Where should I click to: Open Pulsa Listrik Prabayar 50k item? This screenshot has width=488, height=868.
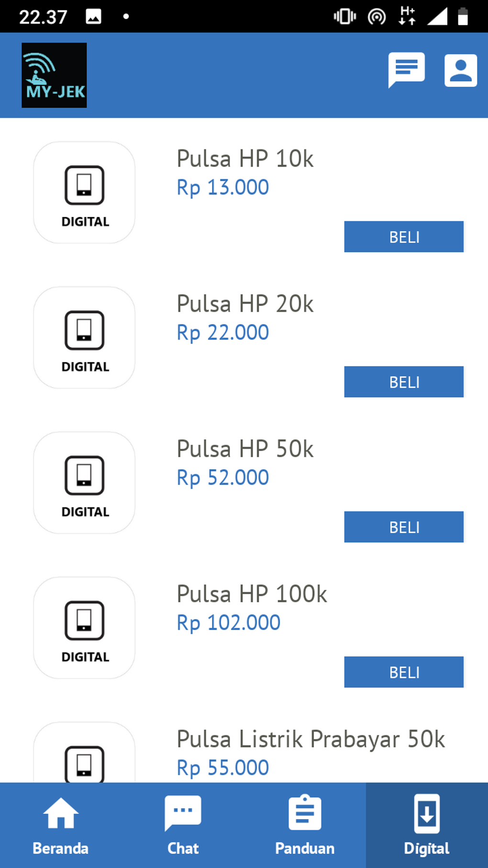point(311,739)
